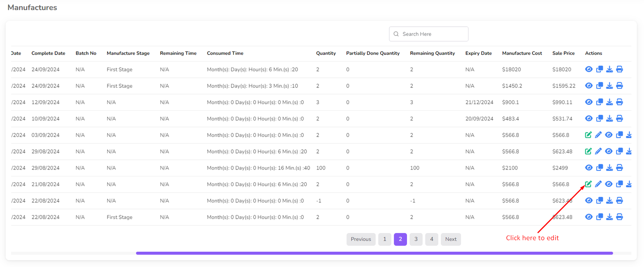Click the Next pagination button
The height and width of the screenshot is (267, 644).
pos(450,239)
